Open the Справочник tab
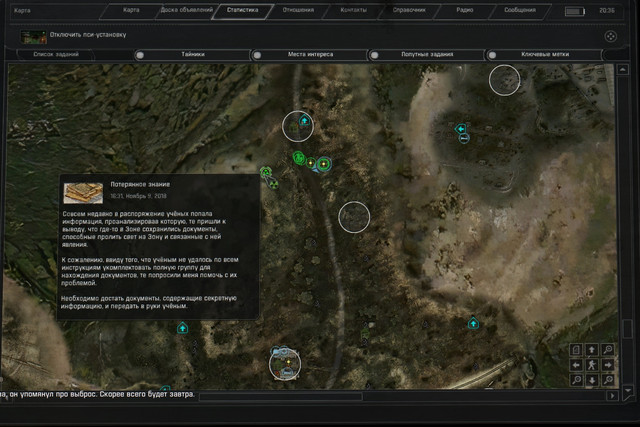Screen dimensions: 640x427 click(409, 10)
